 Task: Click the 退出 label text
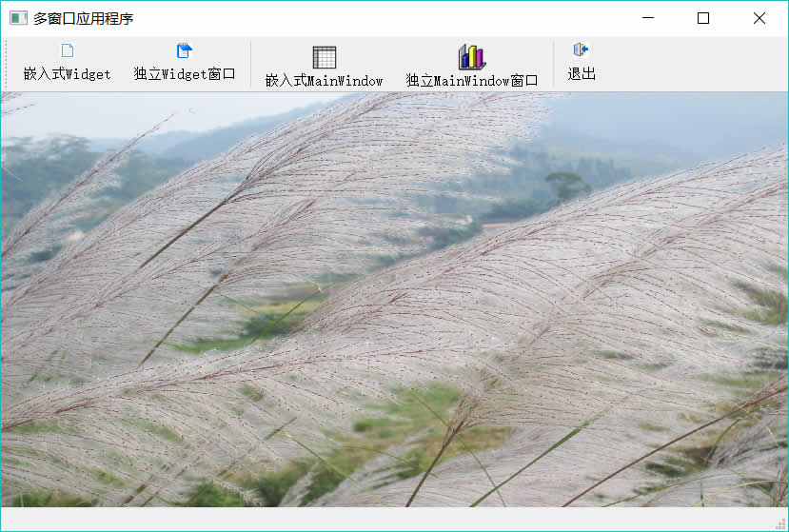(x=582, y=74)
